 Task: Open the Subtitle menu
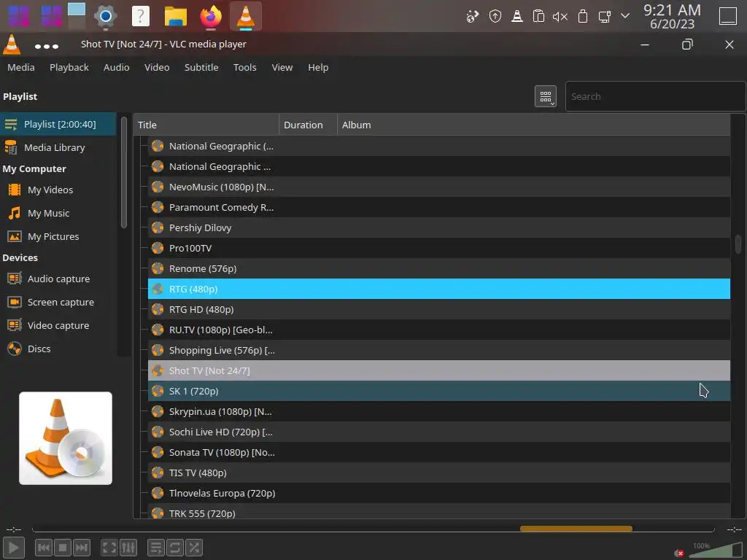click(201, 68)
